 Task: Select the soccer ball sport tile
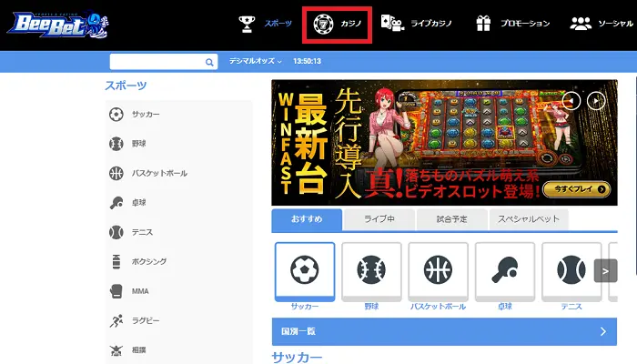click(x=305, y=271)
